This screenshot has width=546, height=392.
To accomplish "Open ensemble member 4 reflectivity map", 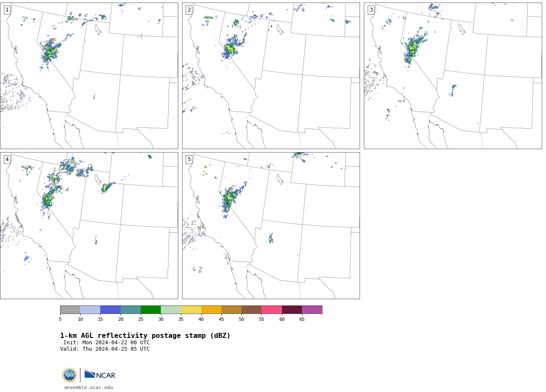I will pos(89,225).
